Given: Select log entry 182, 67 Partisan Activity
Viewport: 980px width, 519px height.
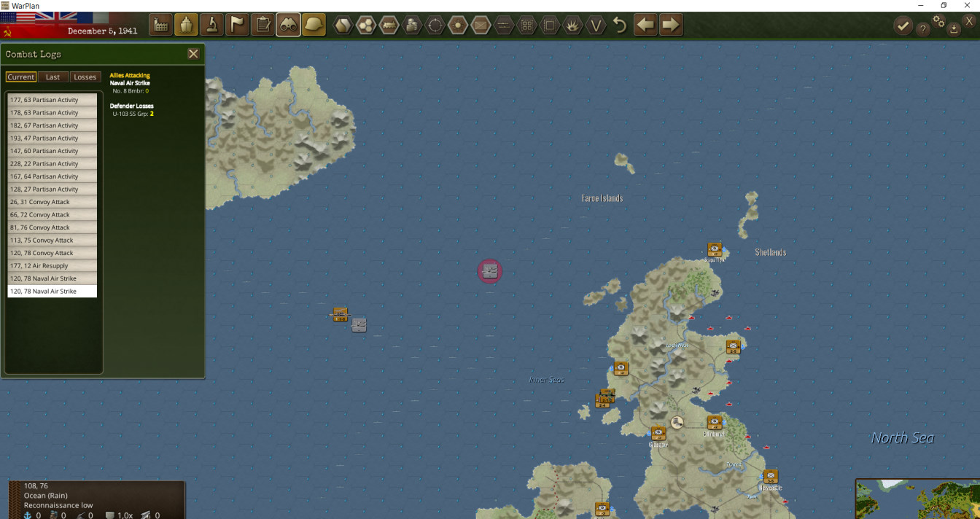Looking at the screenshot, I should coord(52,125).
